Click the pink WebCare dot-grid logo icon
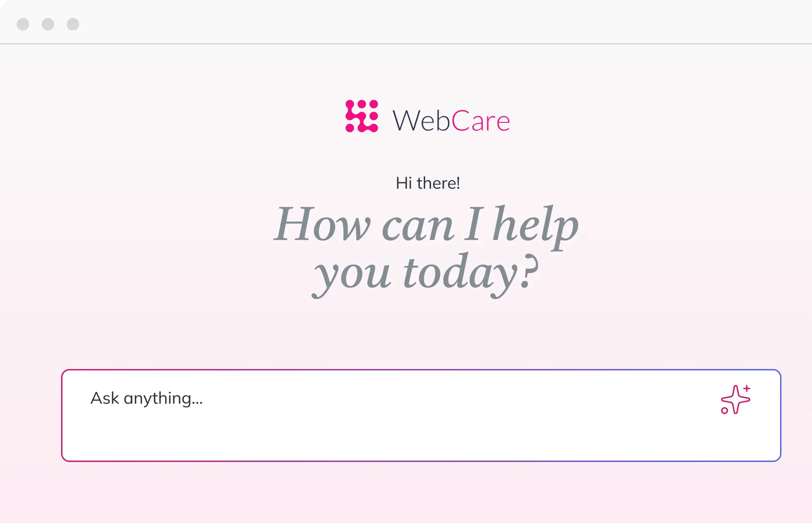This screenshot has width=812, height=523. pyautogui.click(x=361, y=116)
